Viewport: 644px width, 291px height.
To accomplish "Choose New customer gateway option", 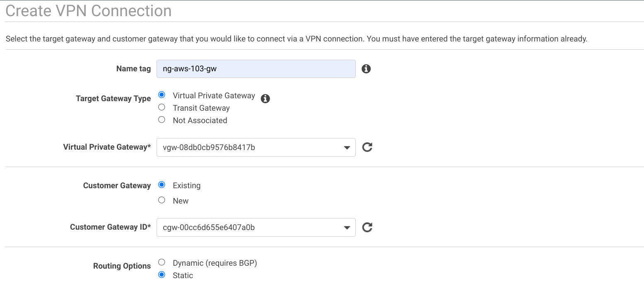I will tap(162, 200).
